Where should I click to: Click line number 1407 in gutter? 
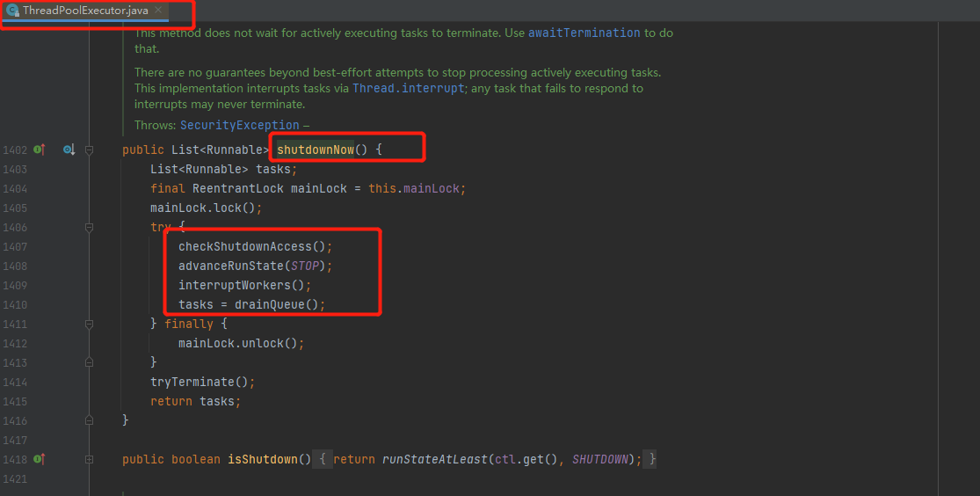click(x=15, y=247)
